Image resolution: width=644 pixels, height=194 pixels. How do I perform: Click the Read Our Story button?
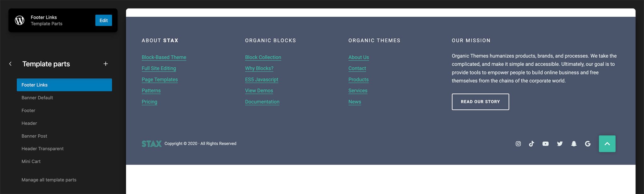(480, 102)
